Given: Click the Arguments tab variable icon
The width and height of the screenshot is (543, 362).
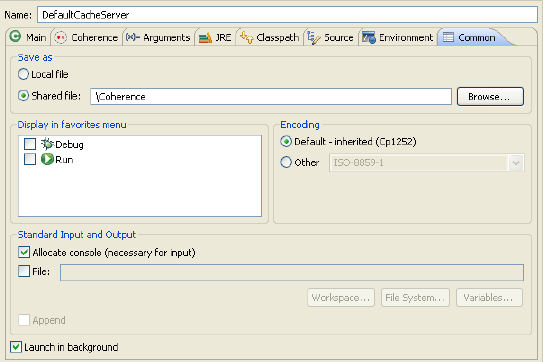Looking at the screenshot, I should pyautogui.click(x=133, y=37).
